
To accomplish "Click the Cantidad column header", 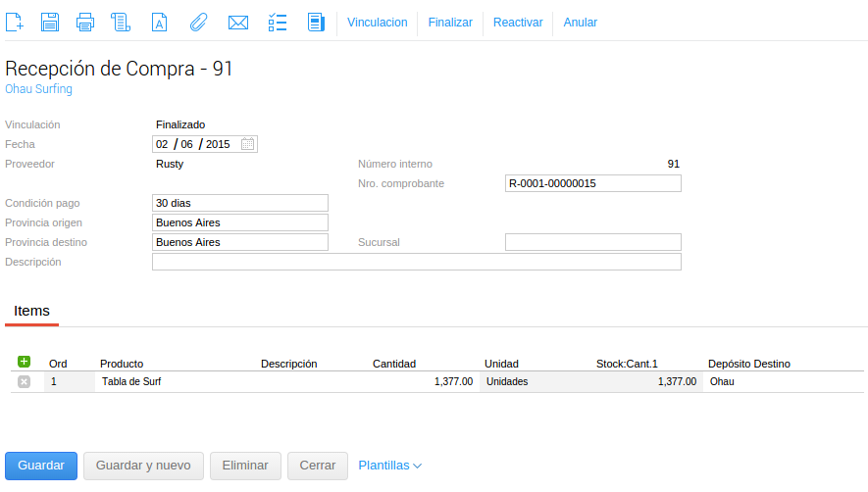I will (x=394, y=364).
